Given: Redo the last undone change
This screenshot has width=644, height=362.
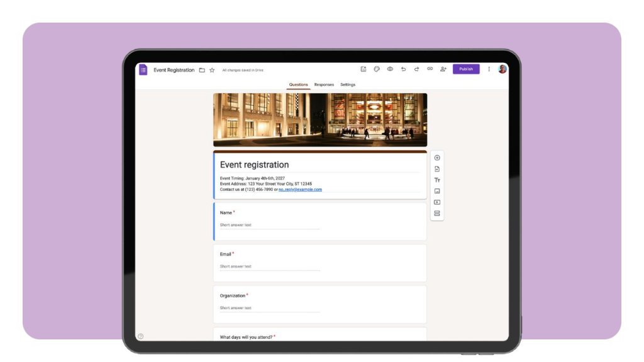Looking at the screenshot, I should [x=416, y=69].
